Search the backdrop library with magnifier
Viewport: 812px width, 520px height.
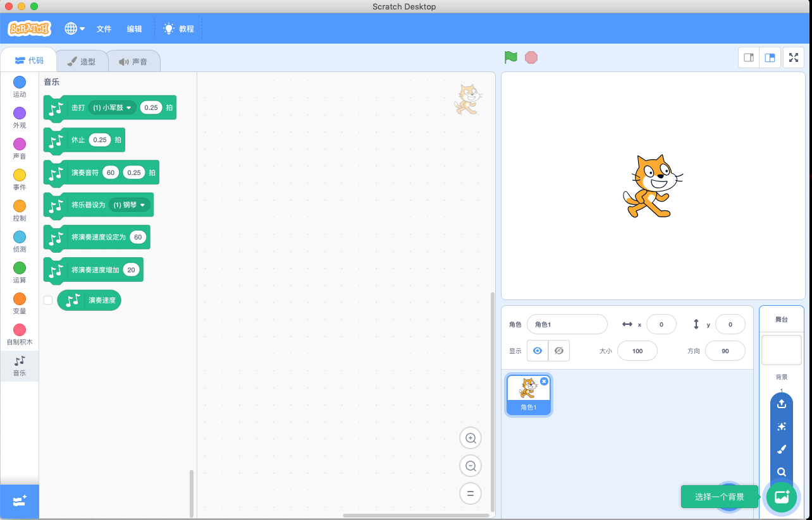tap(782, 472)
